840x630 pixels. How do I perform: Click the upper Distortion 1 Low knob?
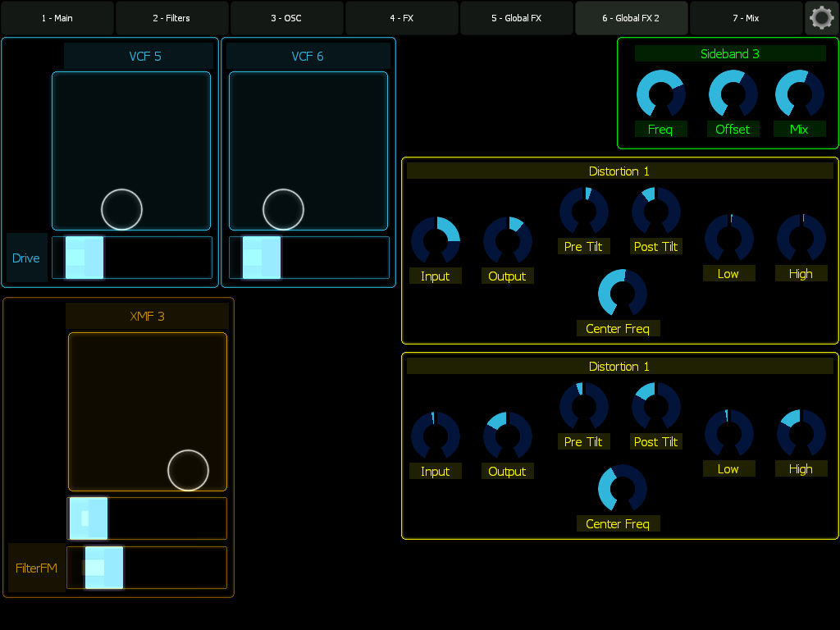[x=728, y=239]
